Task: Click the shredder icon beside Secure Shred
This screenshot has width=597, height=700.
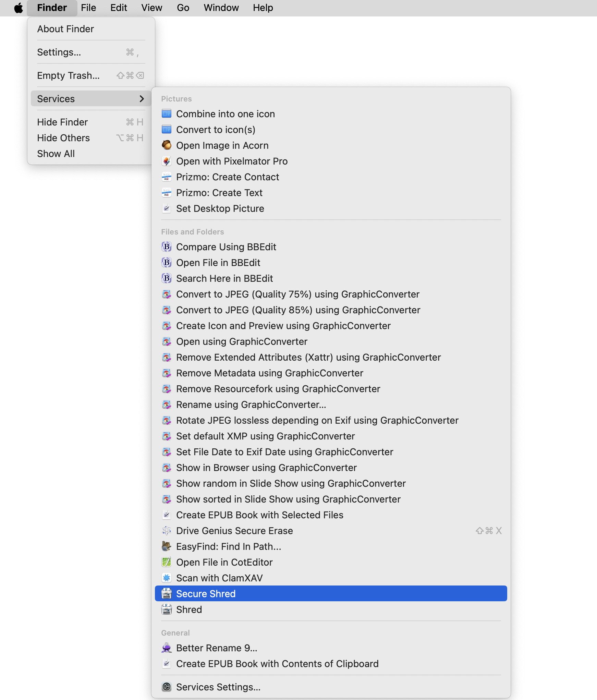Action: [x=167, y=594]
